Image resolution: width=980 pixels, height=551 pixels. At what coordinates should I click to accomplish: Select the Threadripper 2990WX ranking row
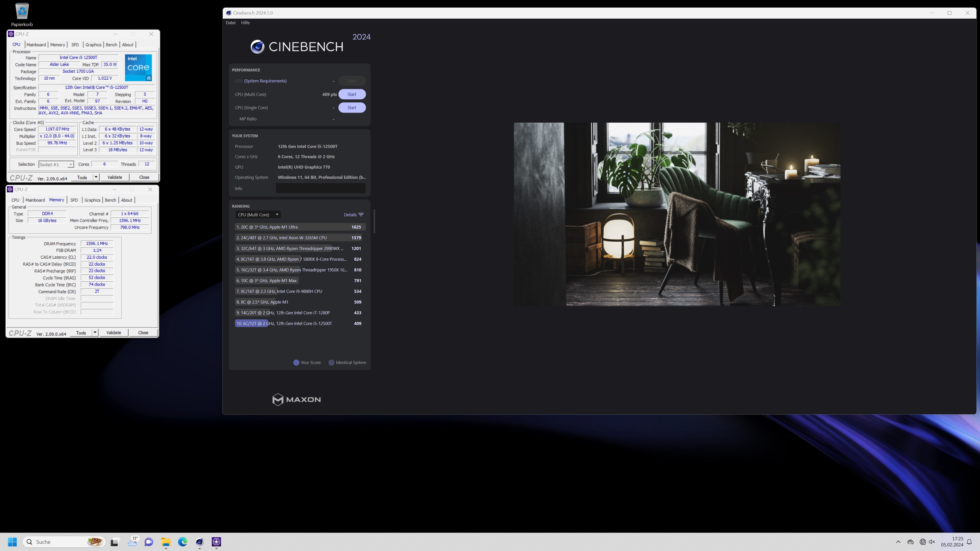point(300,248)
